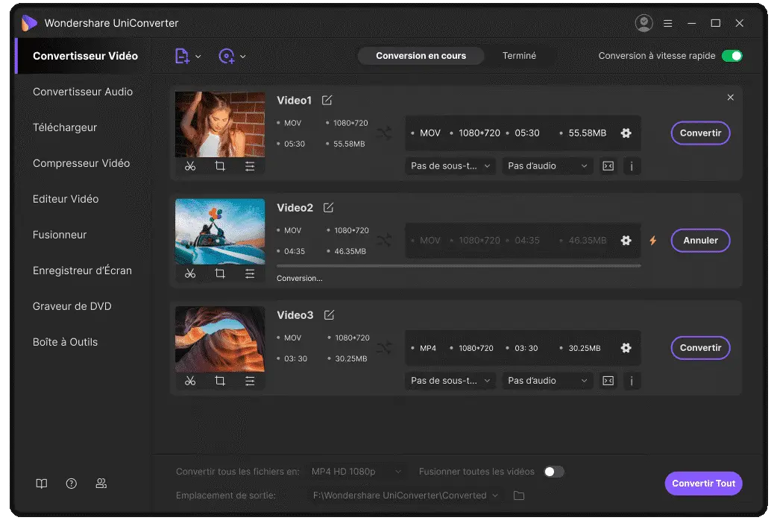Expand the add files dropdown arrow
777x532 pixels.
[198, 57]
